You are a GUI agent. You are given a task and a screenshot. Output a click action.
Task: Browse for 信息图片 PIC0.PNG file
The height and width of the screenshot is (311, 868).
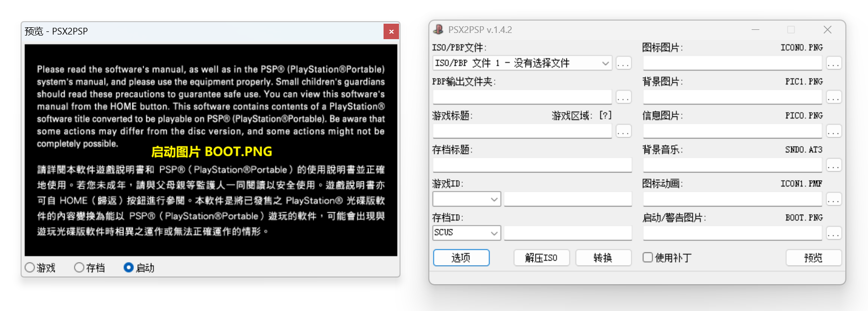click(834, 131)
